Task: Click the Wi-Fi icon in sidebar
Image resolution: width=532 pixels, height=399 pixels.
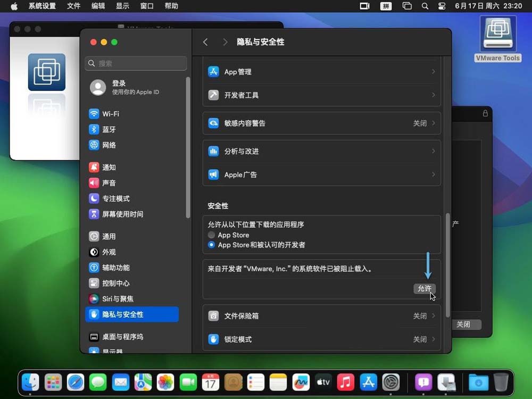Action: click(x=94, y=114)
